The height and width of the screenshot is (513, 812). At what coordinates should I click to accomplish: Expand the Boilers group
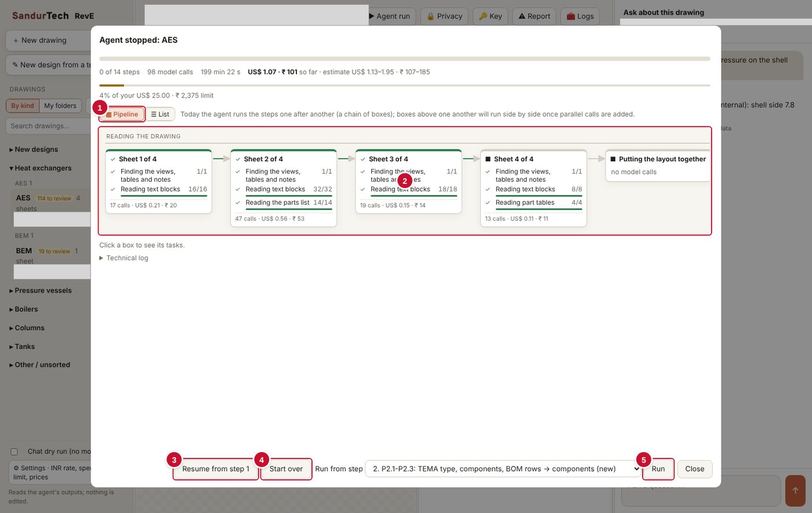tap(24, 309)
